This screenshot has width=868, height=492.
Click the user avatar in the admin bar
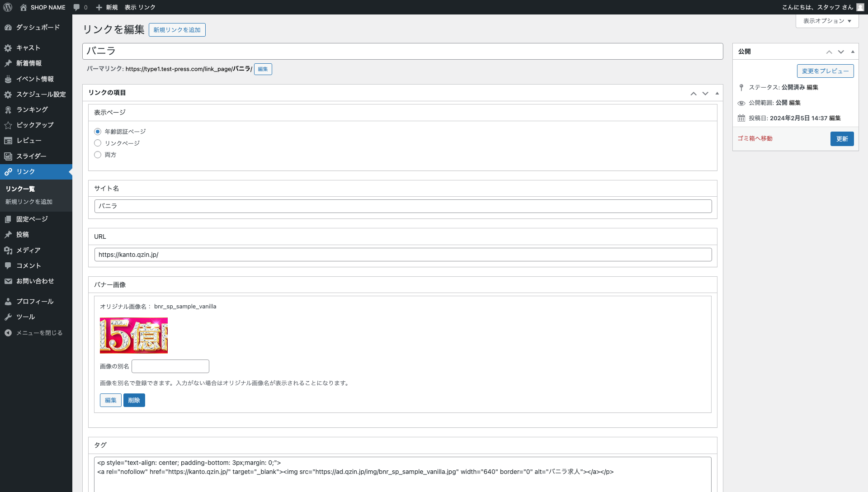click(x=860, y=7)
